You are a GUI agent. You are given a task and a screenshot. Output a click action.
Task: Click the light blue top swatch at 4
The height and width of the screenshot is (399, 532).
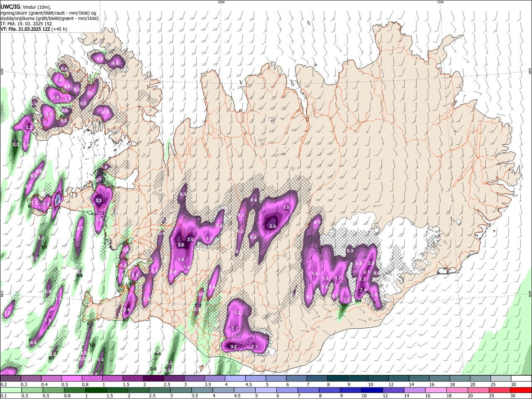[x=235, y=379]
